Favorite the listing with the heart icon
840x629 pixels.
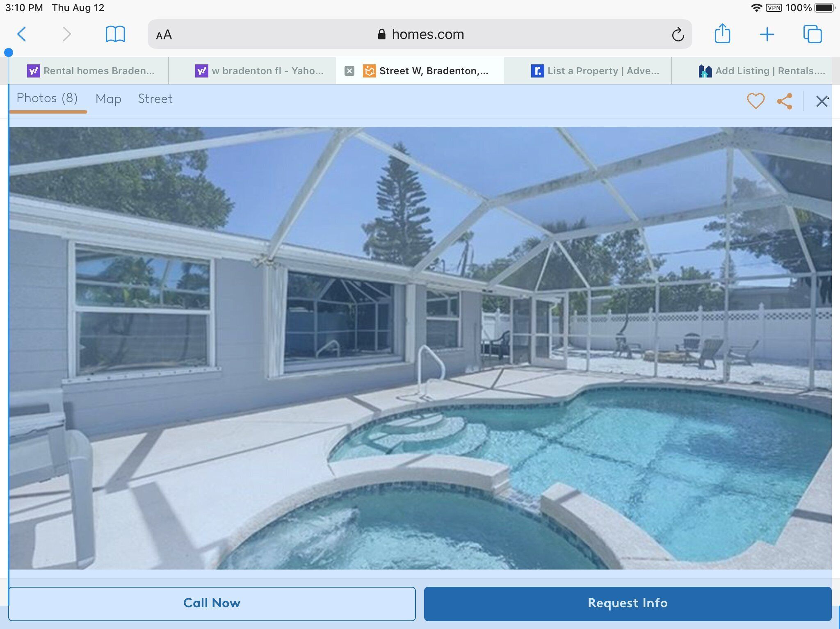[x=756, y=100]
